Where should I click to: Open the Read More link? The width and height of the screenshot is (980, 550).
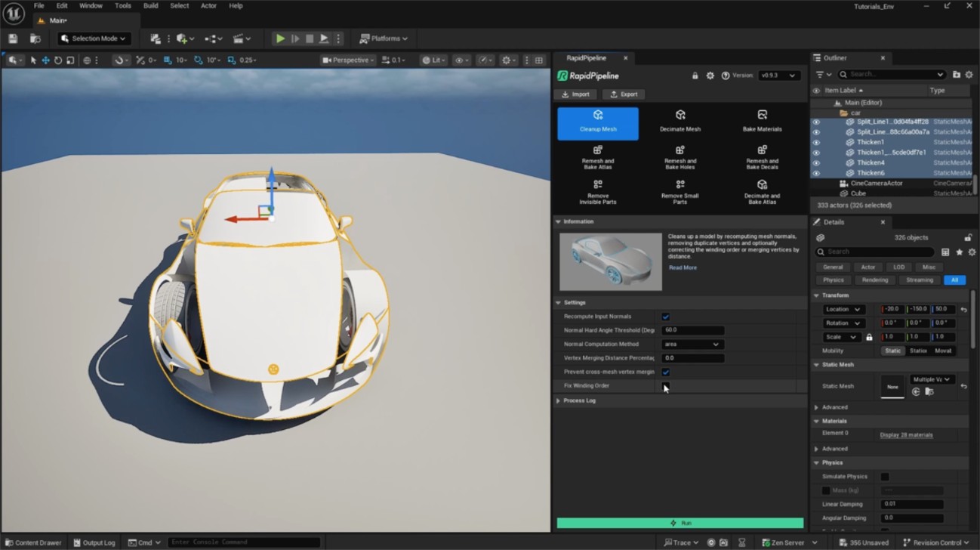pos(683,267)
